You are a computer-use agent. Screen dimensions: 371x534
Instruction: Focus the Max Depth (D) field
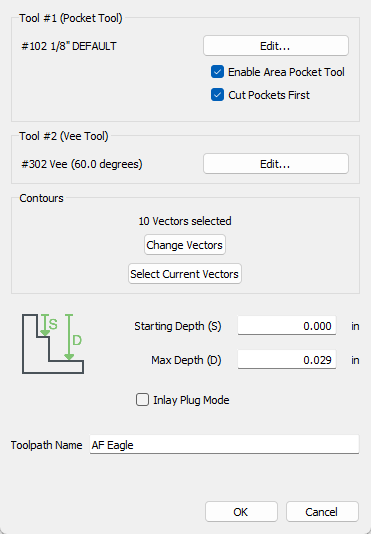click(x=287, y=360)
